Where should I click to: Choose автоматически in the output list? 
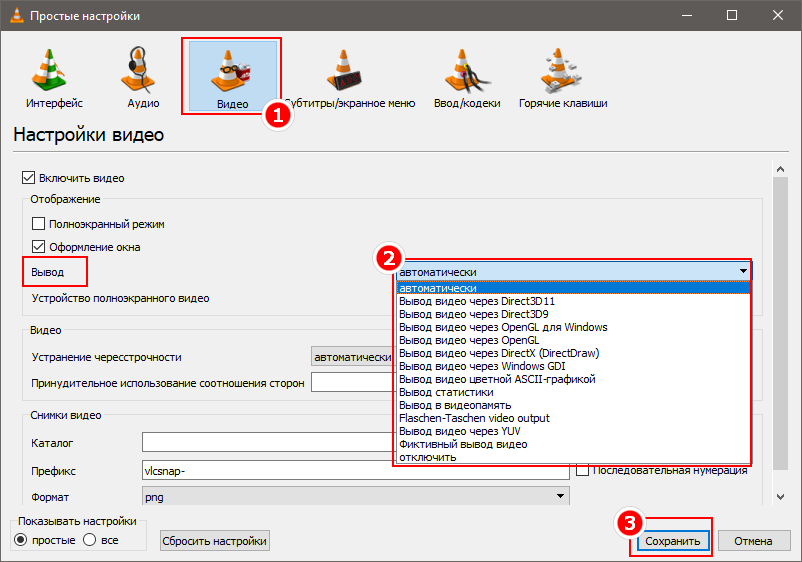click(x=573, y=288)
